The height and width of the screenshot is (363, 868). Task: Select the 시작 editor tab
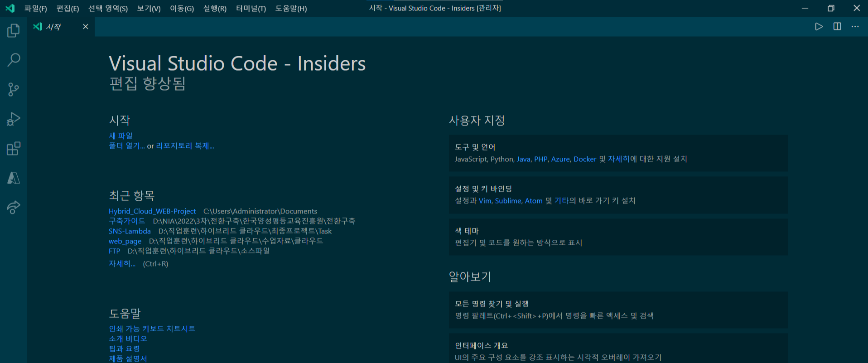point(61,27)
